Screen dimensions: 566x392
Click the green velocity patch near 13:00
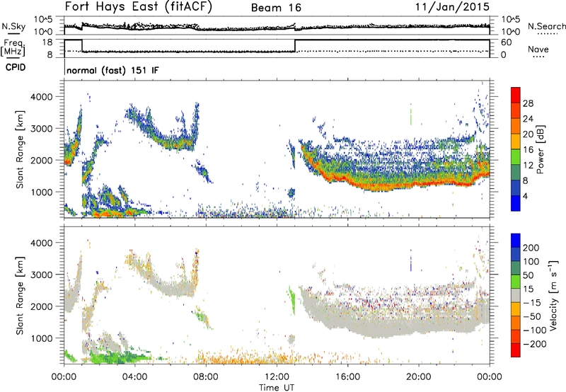(291, 299)
